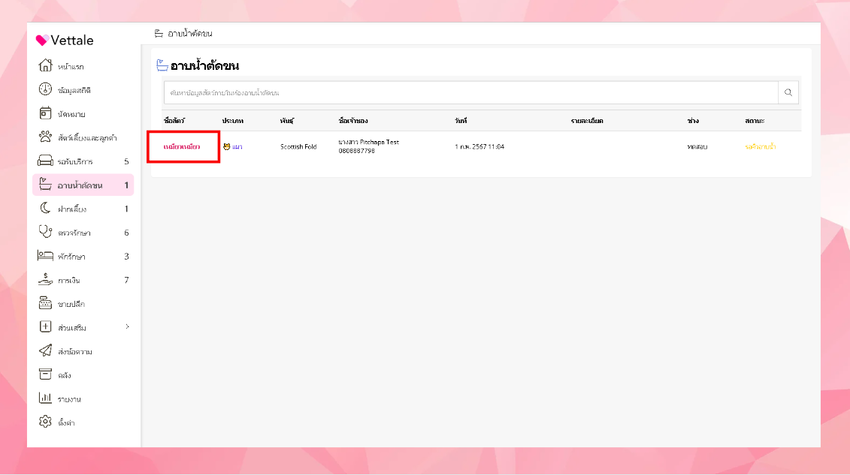Screen dimensions: 850x475
Task: Open retail cash register icon
Action: coord(46,303)
